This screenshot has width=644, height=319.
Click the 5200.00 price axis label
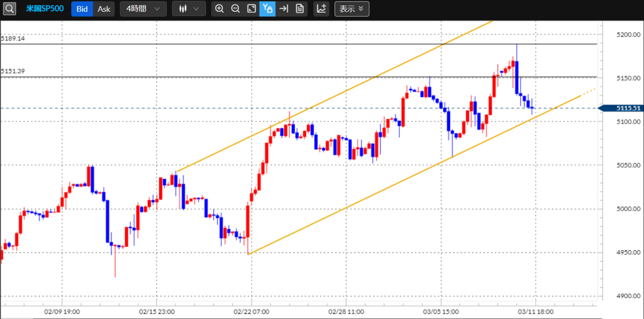(x=629, y=34)
